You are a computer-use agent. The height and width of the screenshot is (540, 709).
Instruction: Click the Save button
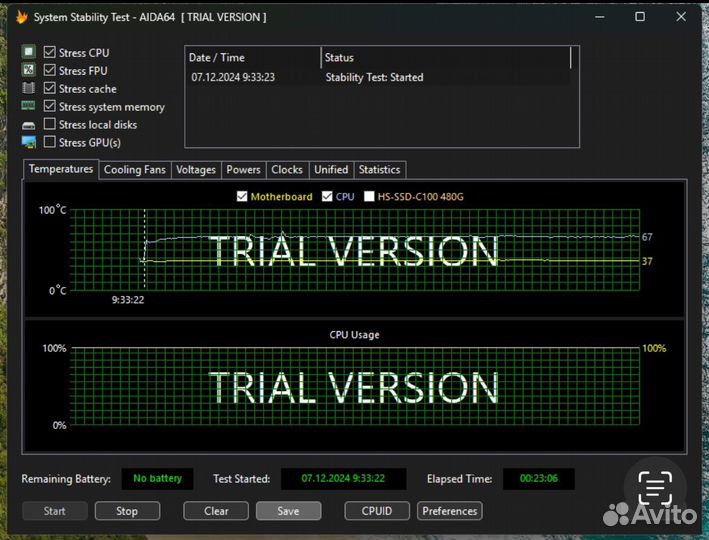coord(288,511)
